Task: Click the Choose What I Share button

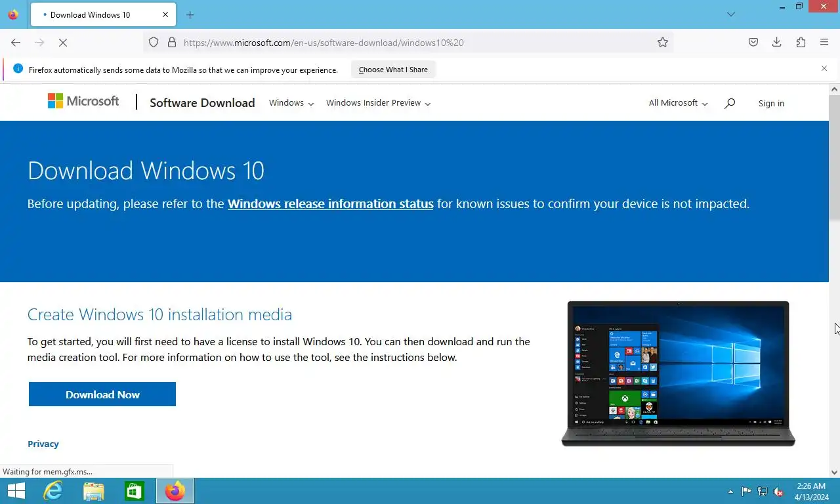Action: coord(393,70)
